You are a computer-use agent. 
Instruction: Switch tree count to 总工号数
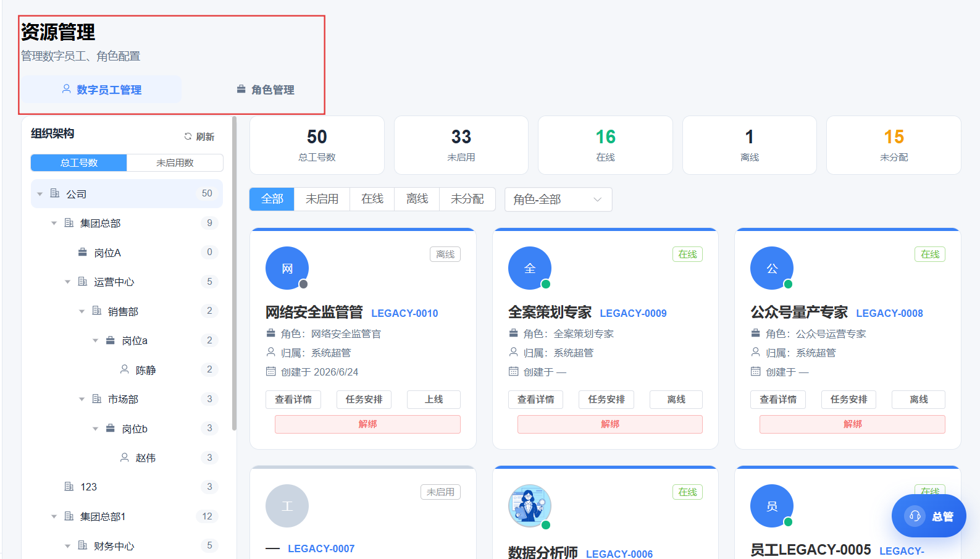coord(79,162)
